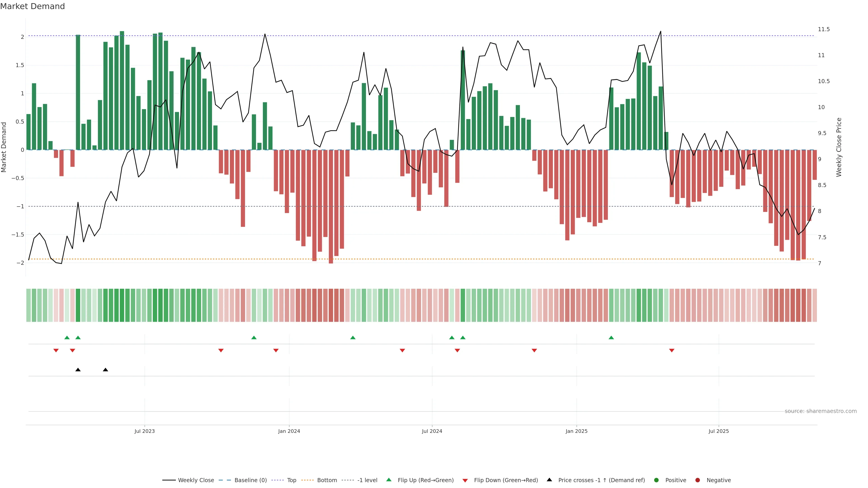868x488 pixels.
Task: Click the dark red Negative legend circle
Action: click(698, 480)
